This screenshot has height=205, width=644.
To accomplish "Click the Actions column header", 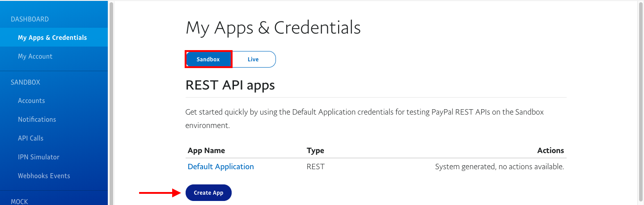I will (x=550, y=150).
